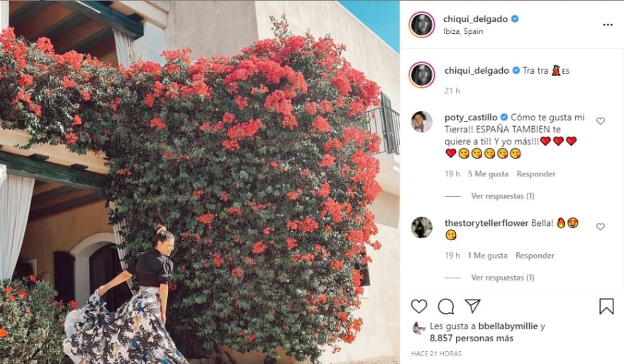624x364 pixels.
Task: Open the comment bubble icon
Action: pos(446,307)
